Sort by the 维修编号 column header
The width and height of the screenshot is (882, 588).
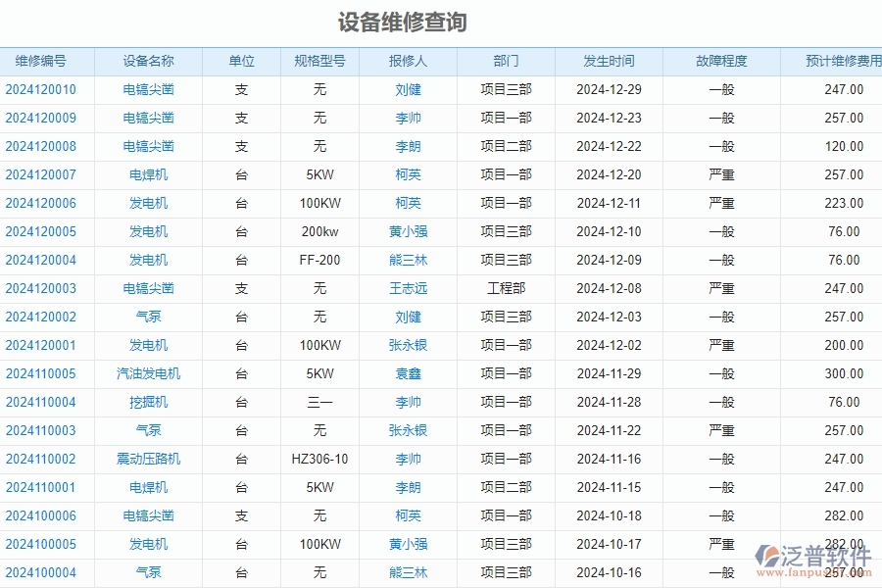tap(43, 61)
